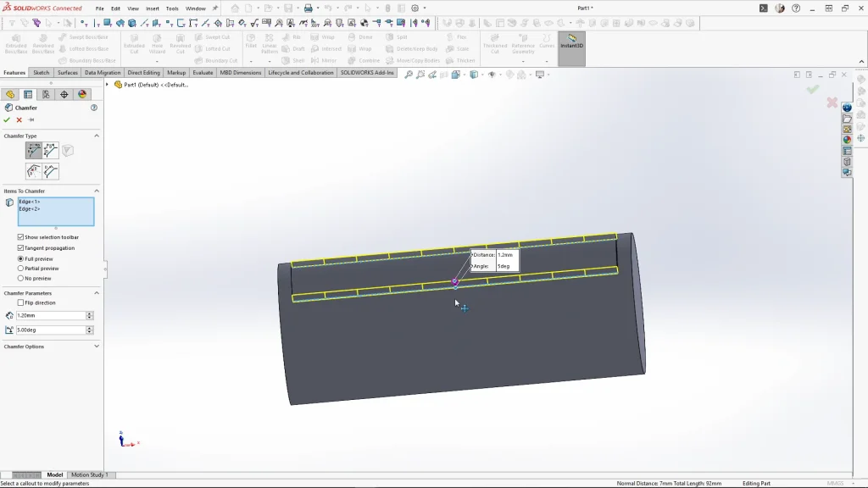Expand the Chamfer Options section
This screenshot has height=488, width=868.
[x=97, y=347]
